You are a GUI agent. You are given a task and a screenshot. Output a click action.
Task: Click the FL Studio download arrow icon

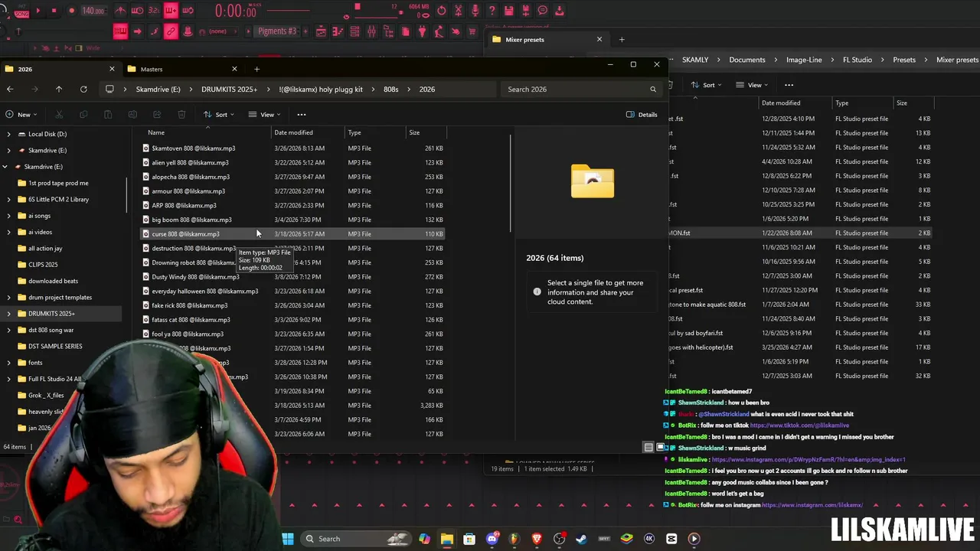point(560,11)
